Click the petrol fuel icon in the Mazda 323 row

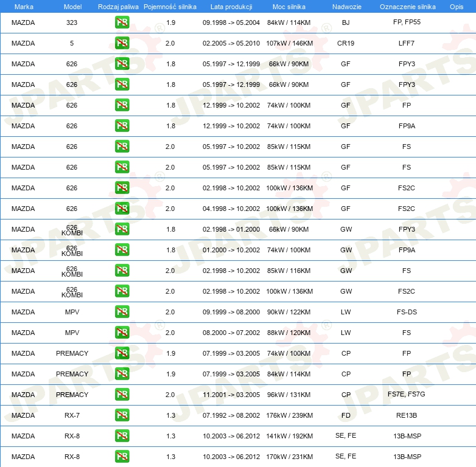pos(122,22)
